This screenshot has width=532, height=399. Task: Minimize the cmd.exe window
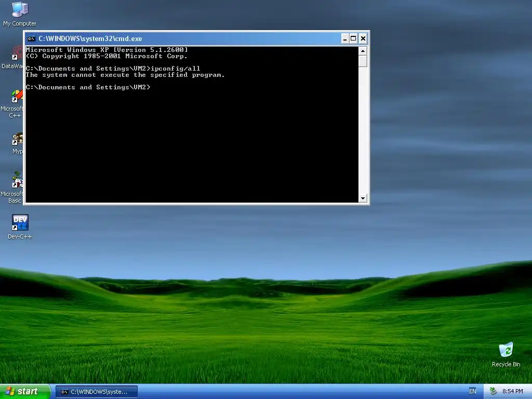pyautogui.click(x=345, y=38)
